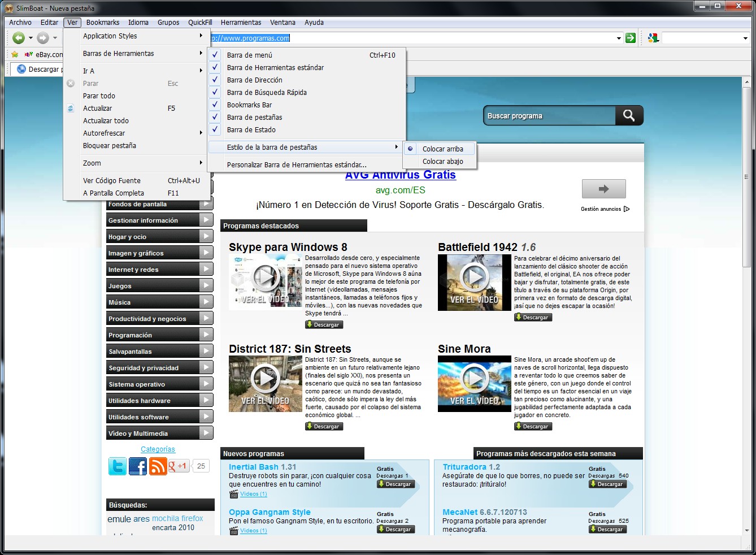This screenshot has height=555, width=756.
Task: Toggle Barra de pestañas checkbox
Action: click(215, 117)
